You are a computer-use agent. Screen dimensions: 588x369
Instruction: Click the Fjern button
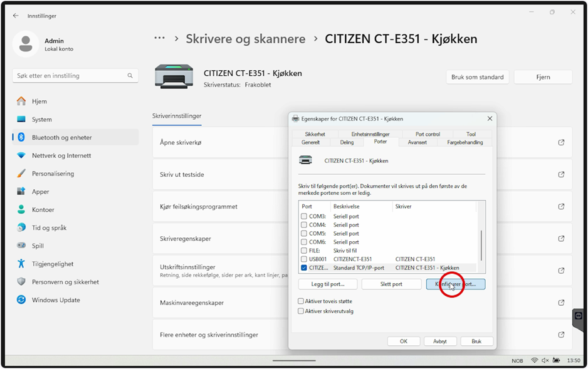pyautogui.click(x=543, y=77)
